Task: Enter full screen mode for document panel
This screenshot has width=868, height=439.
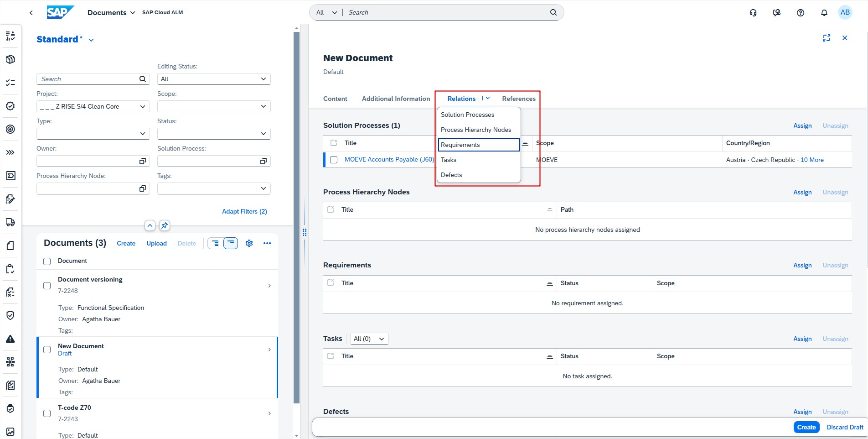Action: [x=826, y=38]
